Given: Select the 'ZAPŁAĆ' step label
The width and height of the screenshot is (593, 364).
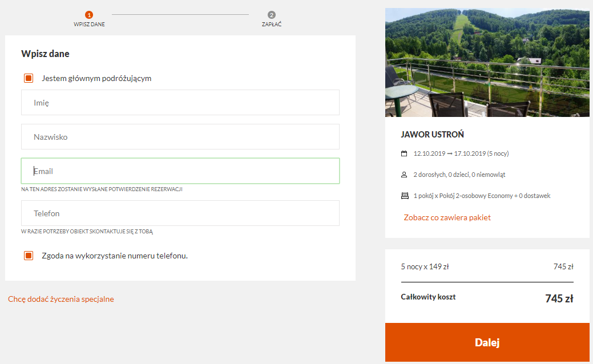Looking at the screenshot, I should click(272, 24).
